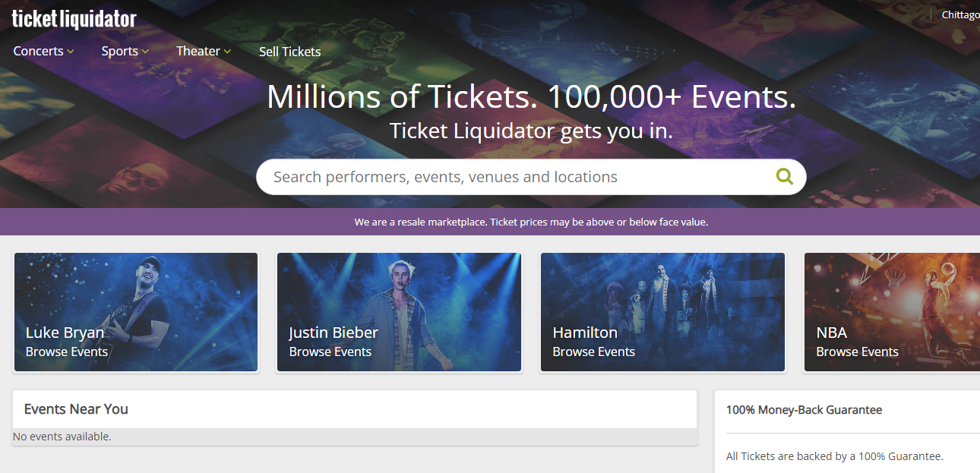Click Browse Events under Justin Bieber
980x473 pixels.
[x=330, y=352]
